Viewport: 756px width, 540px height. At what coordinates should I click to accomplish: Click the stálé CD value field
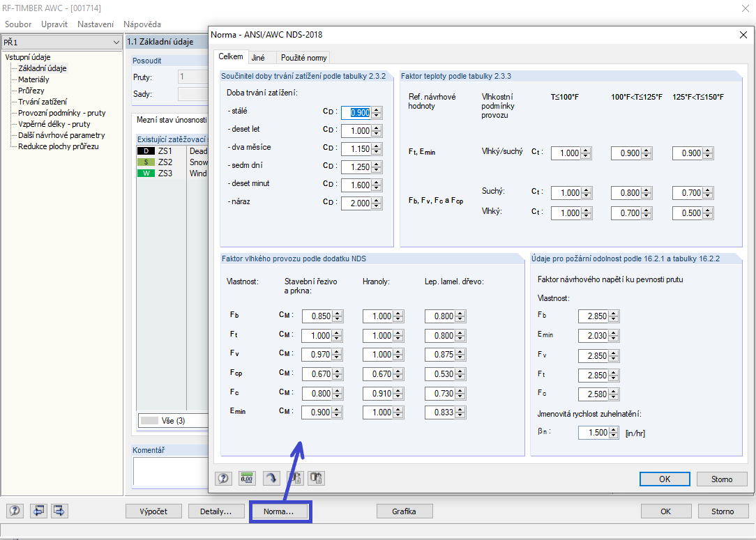[356, 113]
